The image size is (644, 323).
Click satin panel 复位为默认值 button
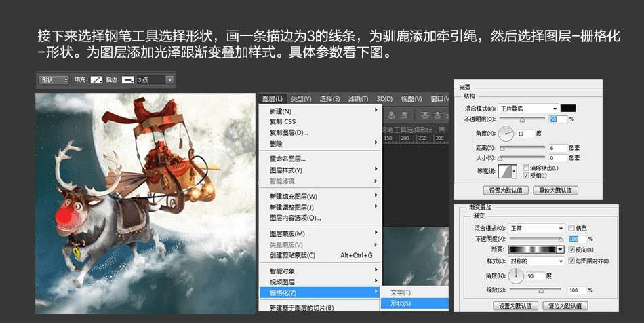click(555, 190)
